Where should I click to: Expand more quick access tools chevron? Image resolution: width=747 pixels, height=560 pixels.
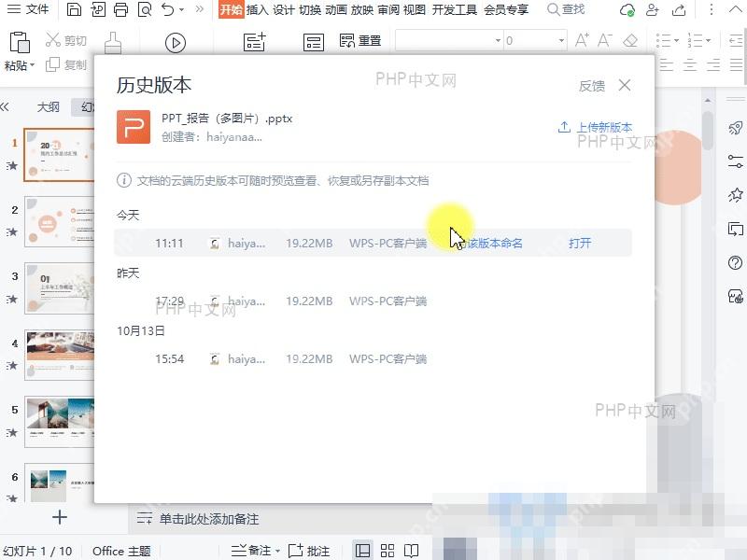tap(200, 9)
